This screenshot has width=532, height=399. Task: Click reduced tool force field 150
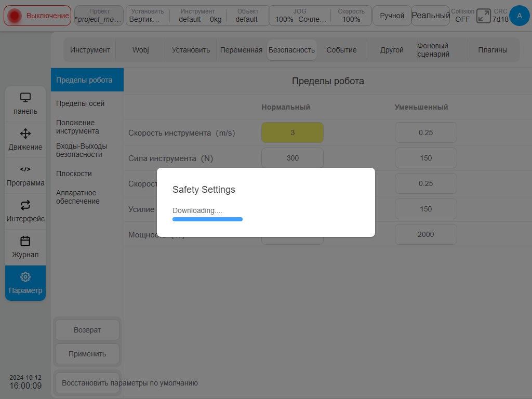[426, 158]
